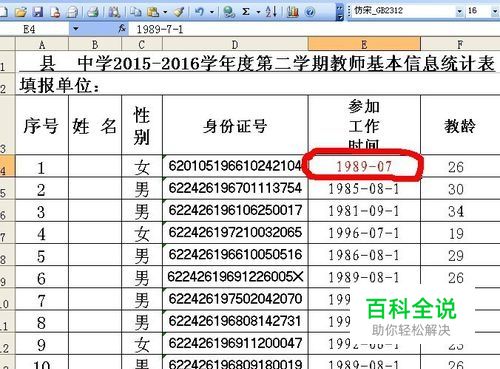500x369 pixels.
Task: Select row 4 header
Action: click(7, 166)
